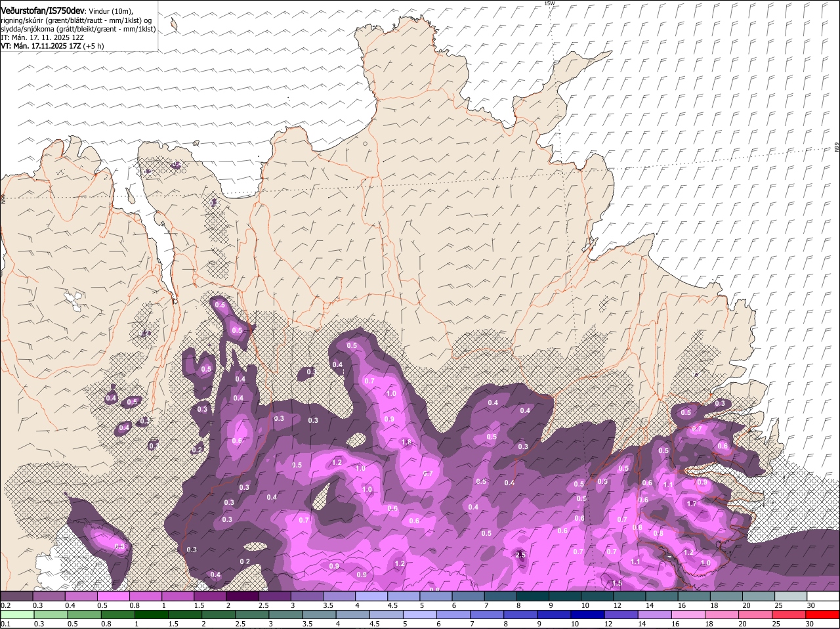Choose the dark teal 8 swatch in the upper legend
840x629 pixels.
(532, 596)
